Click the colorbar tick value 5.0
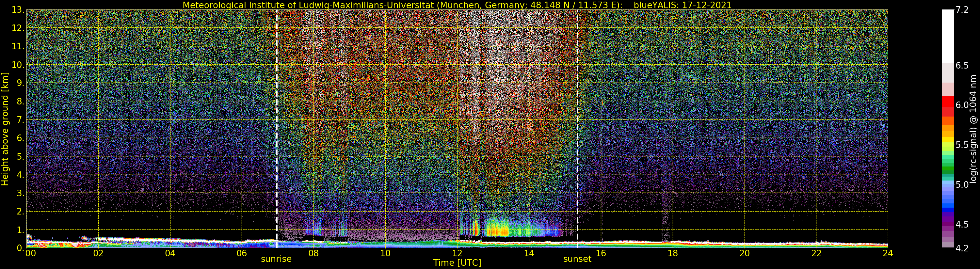The width and height of the screenshot is (980, 269). 962,184
